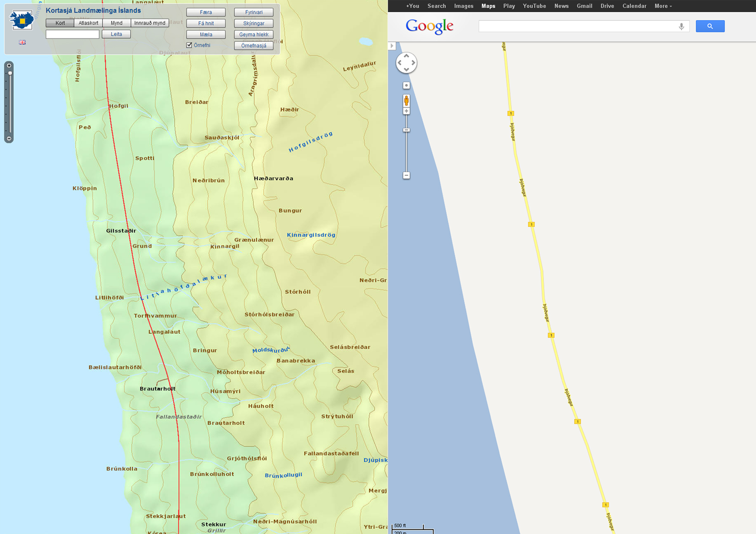Click the blue Google search button
The height and width of the screenshot is (534, 756).
click(x=710, y=26)
